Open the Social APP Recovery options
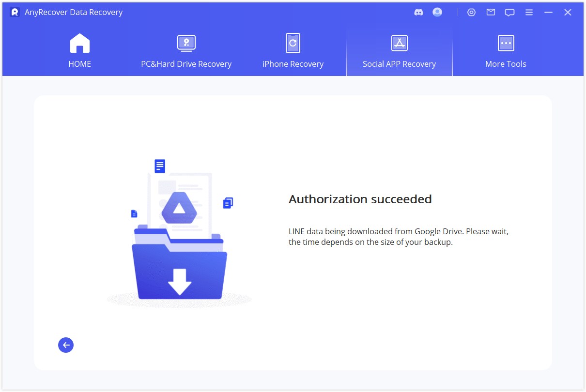The width and height of the screenshot is (586, 392). point(399,51)
